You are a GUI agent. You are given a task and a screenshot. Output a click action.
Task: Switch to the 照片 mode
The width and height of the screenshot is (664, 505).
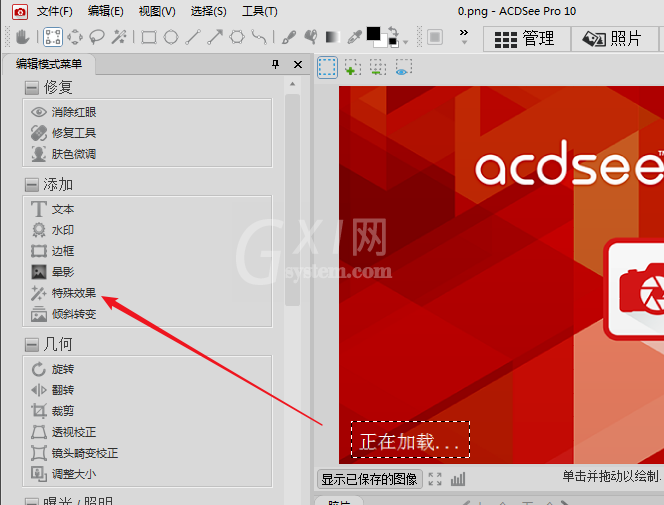click(614, 39)
